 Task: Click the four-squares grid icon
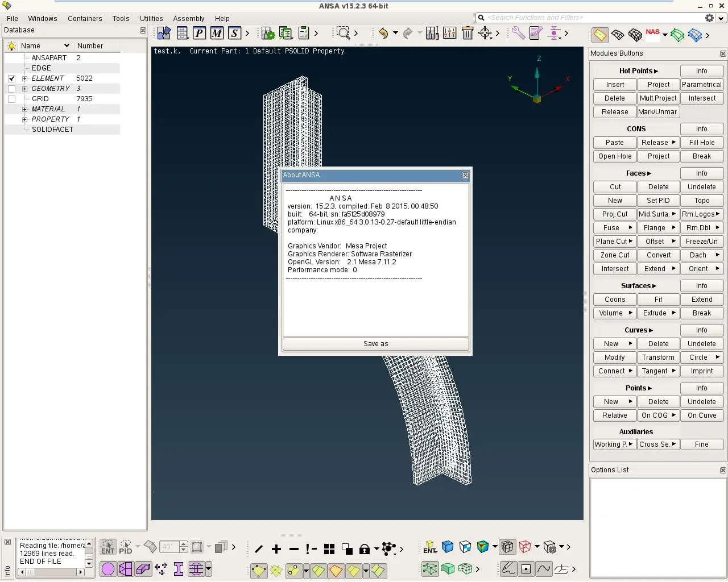[x=329, y=549]
